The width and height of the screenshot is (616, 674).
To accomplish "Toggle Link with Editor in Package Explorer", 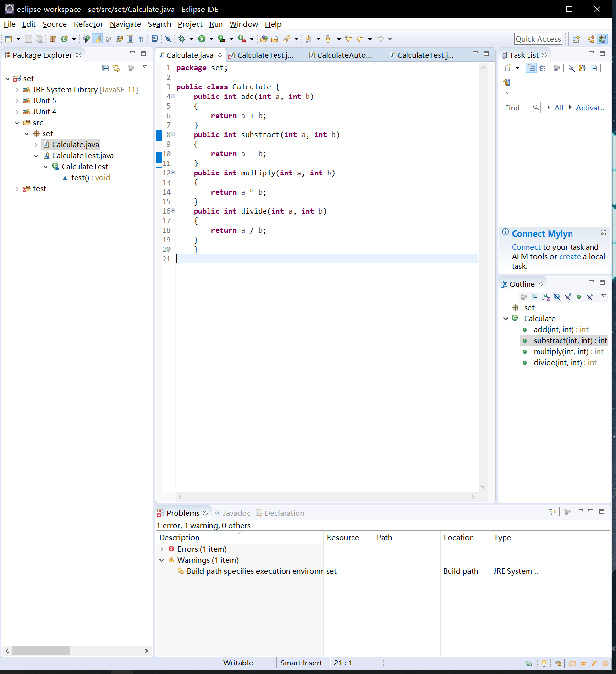I will click(116, 68).
